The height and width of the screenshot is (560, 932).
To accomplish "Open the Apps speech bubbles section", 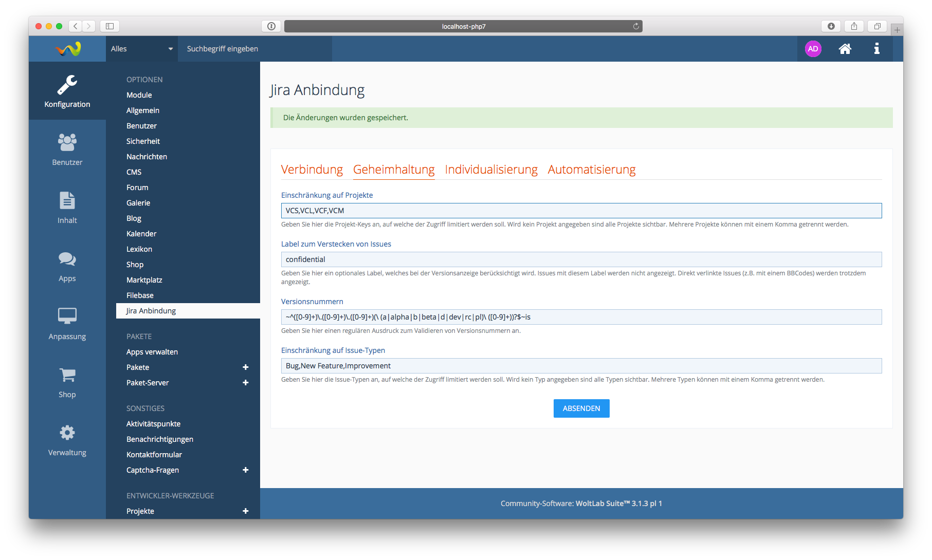I will click(67, 265).
